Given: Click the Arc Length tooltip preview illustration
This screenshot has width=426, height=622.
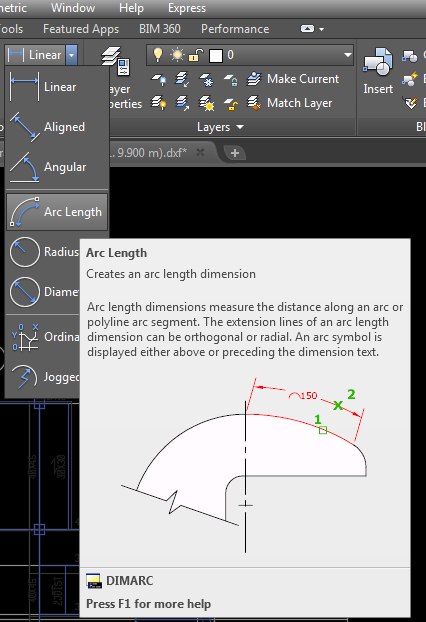Looking at the screenshot, I should [x=244, y=464].
